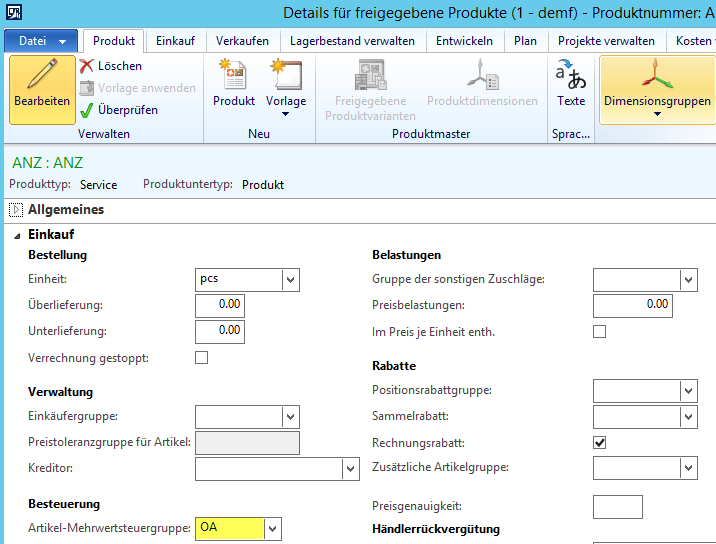This screenshot has width=716, height=544.
Task: Enable the Im Preis je Einheit enth. checkbox
Action: (x=600, y=332)
